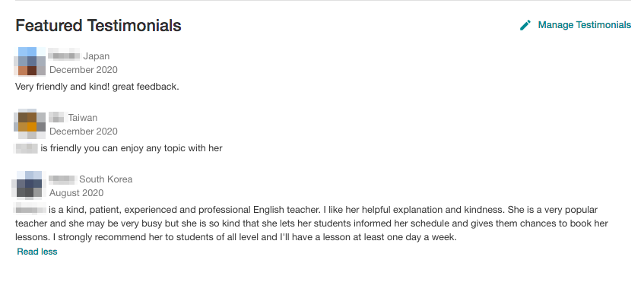Click the blurred name next to Taiwan
The image size is (644, 282).
click(x=58, y=116)
